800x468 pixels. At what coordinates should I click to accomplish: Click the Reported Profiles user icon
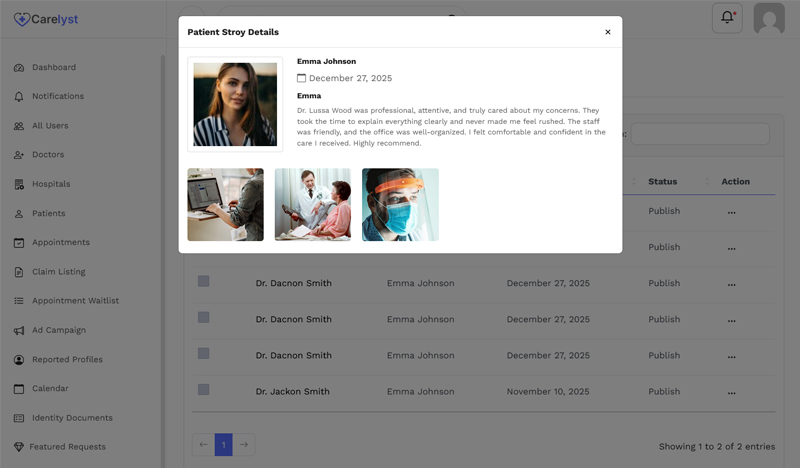19,360
